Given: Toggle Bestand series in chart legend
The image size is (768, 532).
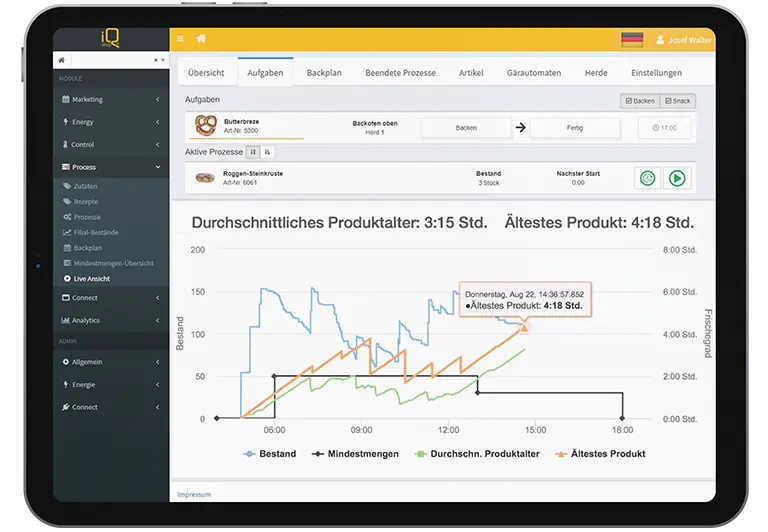Looking at the screenshot, I should click(x=271, y=454).
